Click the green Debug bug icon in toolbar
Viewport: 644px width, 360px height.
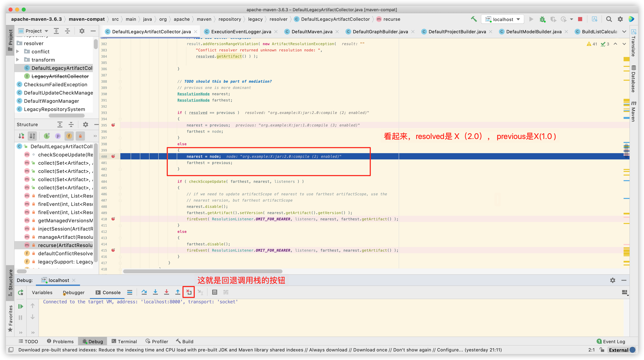coord(542,19)
